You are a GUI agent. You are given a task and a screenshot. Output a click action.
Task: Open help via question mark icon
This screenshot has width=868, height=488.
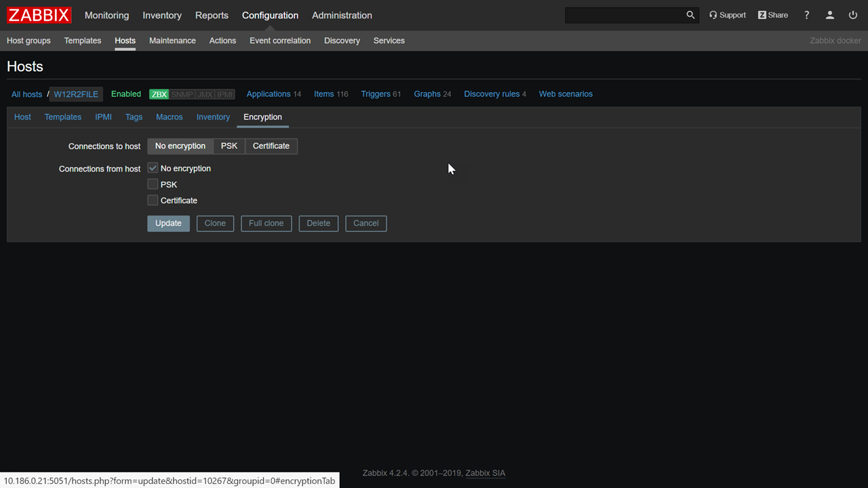tap(806, 15)
